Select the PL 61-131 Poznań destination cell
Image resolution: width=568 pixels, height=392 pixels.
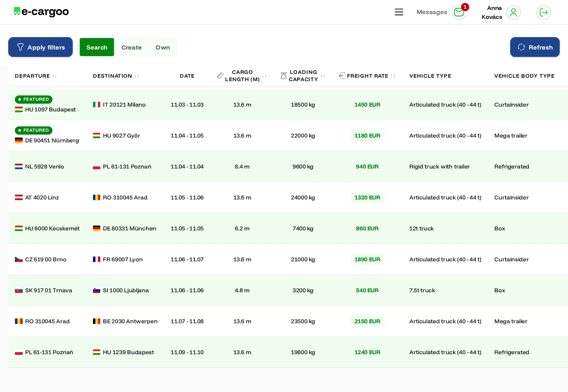click(x=122, y=166)
